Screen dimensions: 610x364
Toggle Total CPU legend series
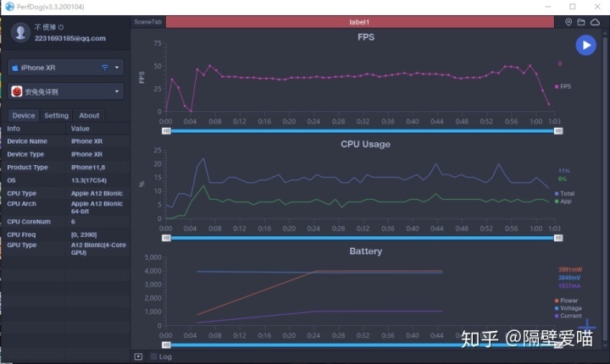pos(564,193)
